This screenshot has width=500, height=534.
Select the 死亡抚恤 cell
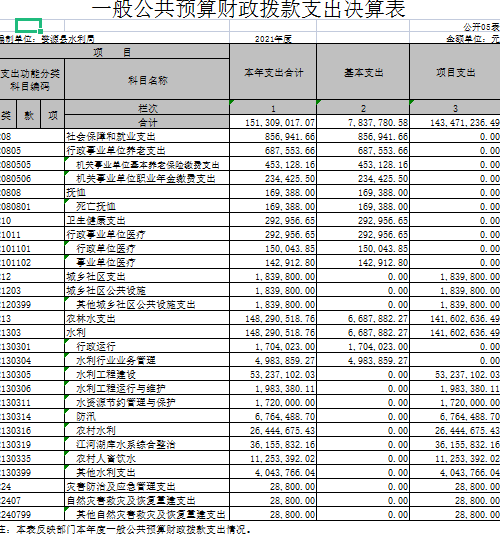coord(147,206)
